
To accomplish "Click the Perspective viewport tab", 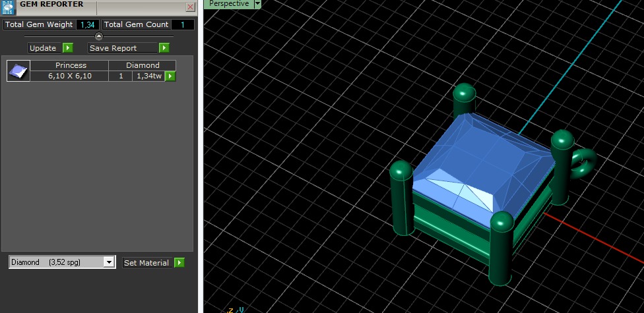I will tap(229, 4).
